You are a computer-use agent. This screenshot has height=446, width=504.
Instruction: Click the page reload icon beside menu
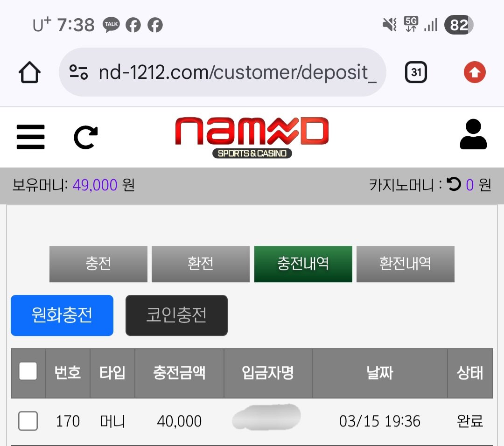tap(85, 137)
